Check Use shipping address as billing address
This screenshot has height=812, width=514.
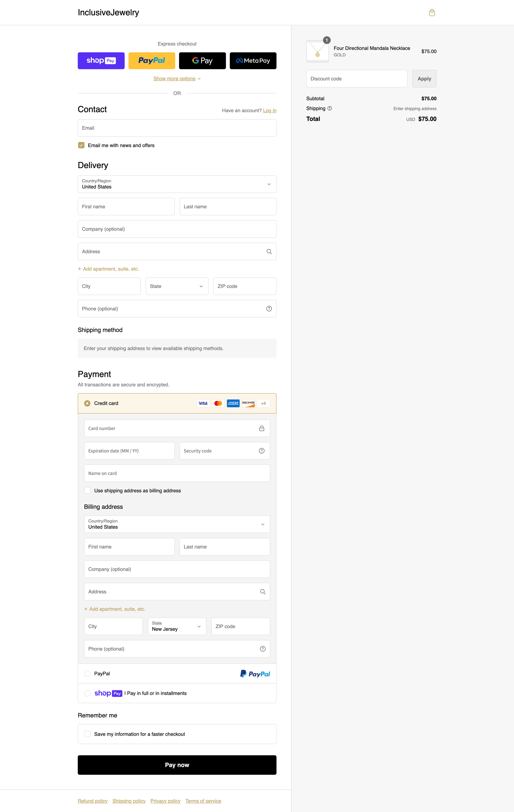click(87, 490)
